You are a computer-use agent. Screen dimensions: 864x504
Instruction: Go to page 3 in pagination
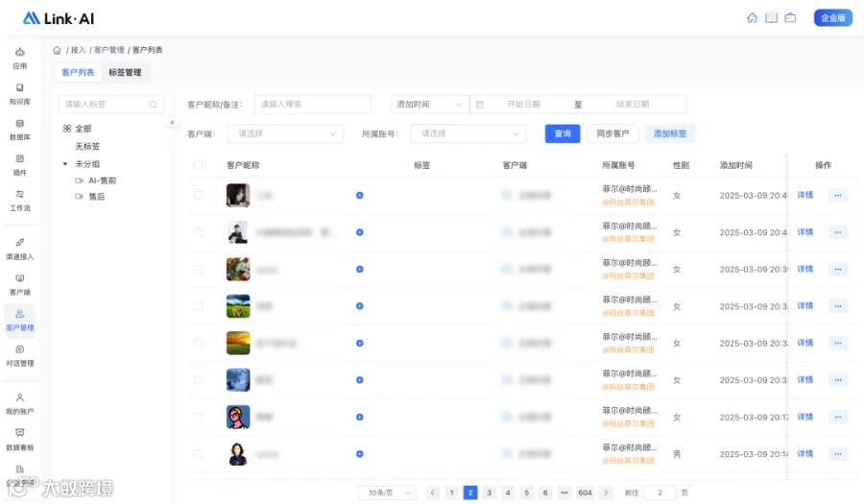489,492
